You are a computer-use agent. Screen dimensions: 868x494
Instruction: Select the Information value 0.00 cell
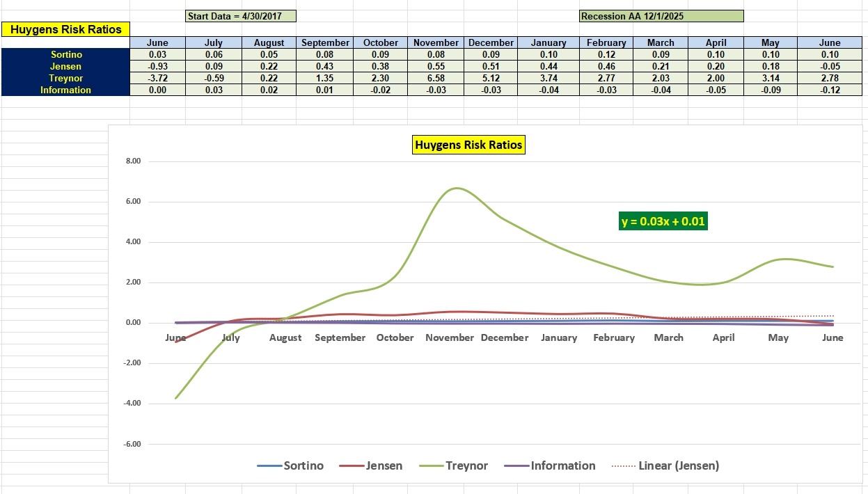pos(158,90)
